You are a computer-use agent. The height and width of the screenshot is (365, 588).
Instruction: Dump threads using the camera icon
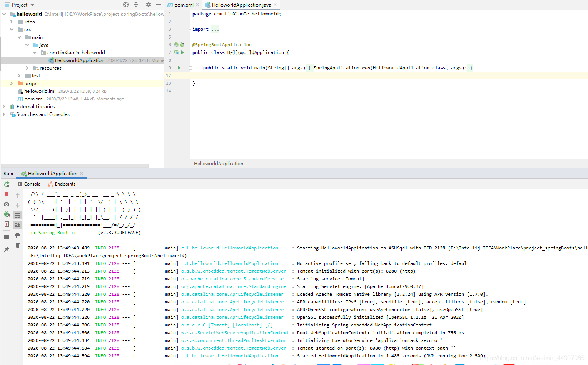click(7, 204)
